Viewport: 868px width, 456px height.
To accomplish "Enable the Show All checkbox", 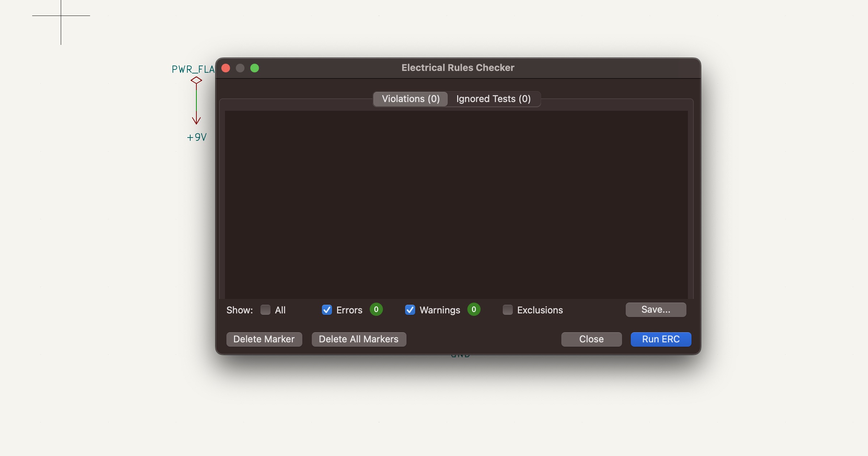I will pyautogui.click(x=265, y=310).
